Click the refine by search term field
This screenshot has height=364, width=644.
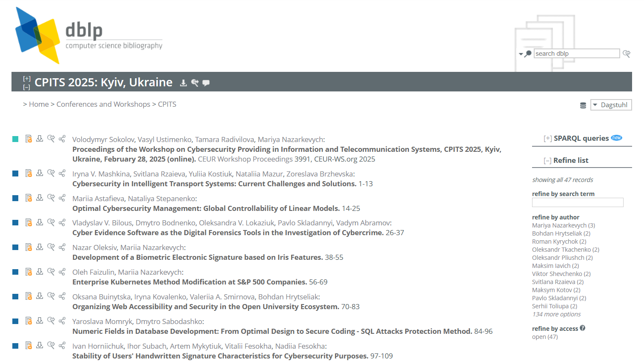click(577, 202)
